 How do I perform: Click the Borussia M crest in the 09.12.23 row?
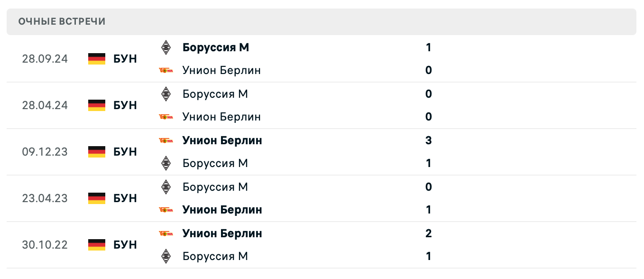166,163
